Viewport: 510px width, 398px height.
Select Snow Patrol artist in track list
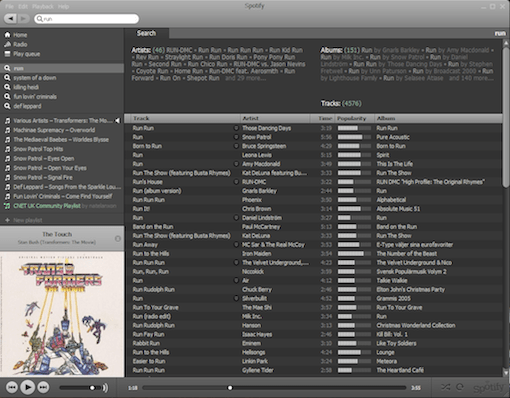pos(257,137)
